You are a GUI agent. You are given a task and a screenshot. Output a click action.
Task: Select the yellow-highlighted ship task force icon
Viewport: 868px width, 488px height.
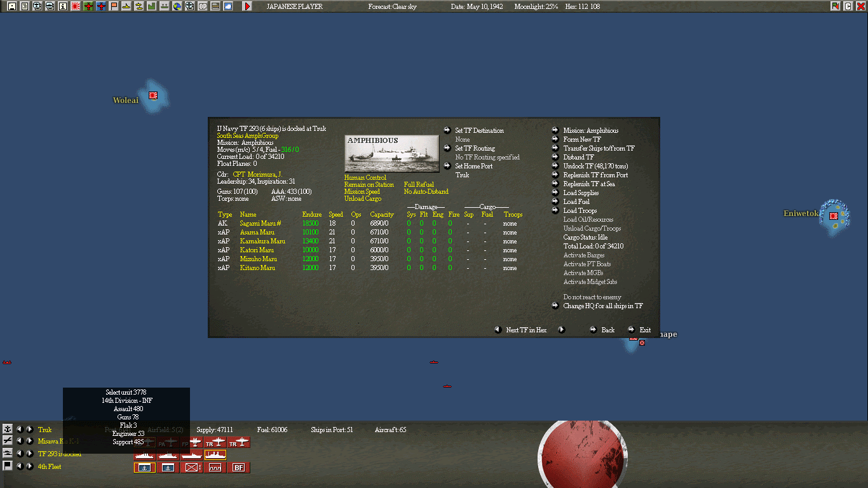pyautogui.click(x=215, y=455)
